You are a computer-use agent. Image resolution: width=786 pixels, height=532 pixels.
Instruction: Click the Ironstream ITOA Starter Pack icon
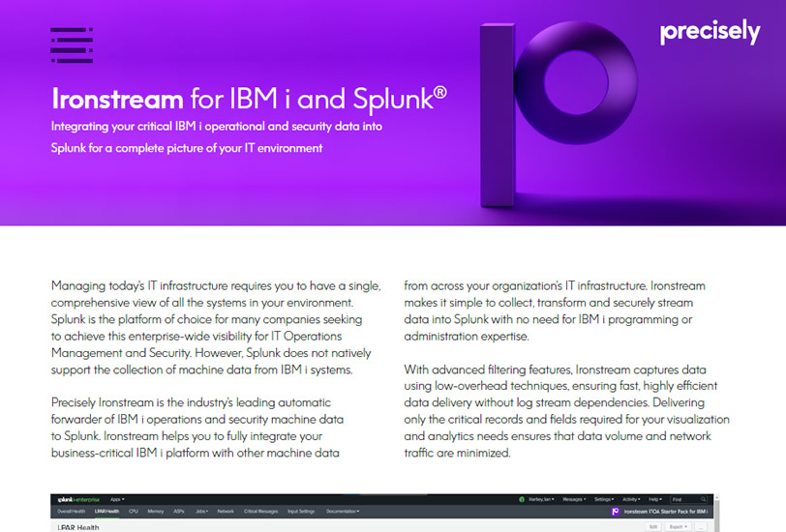tap(615, 512)
